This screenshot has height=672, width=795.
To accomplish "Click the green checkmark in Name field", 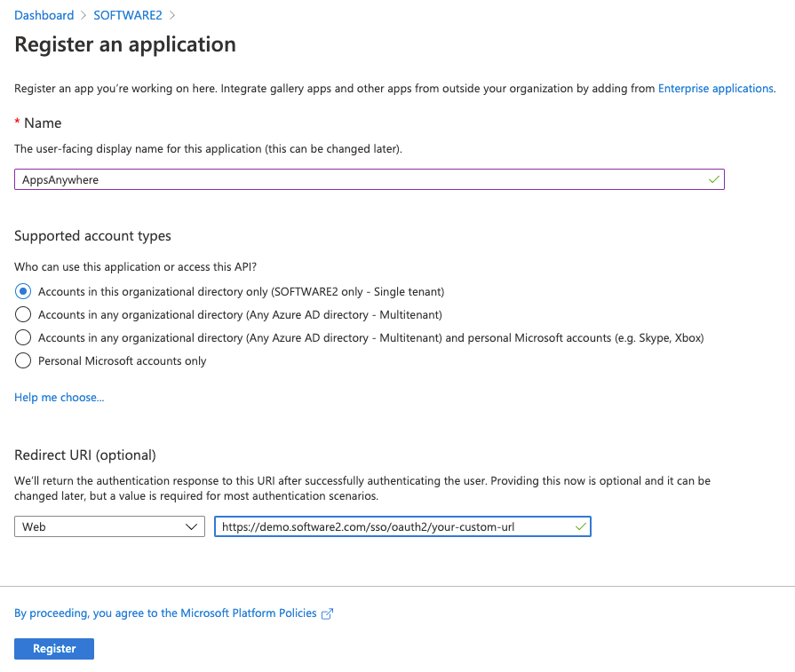I will pos(713,179).
